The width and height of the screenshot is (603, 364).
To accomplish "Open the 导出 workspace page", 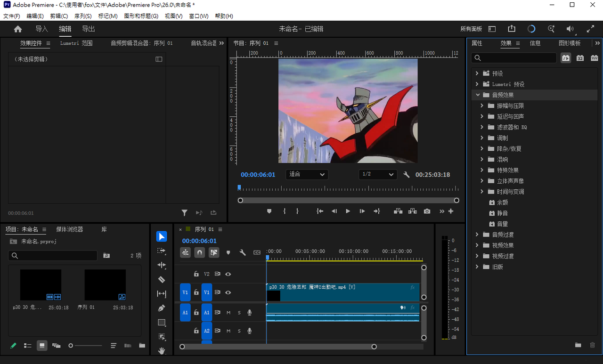I will pos(89,29).
